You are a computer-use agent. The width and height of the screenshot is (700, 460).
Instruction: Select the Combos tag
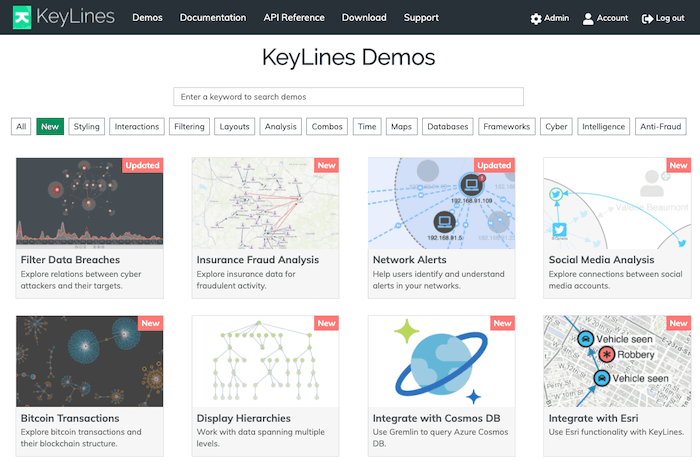327,126
